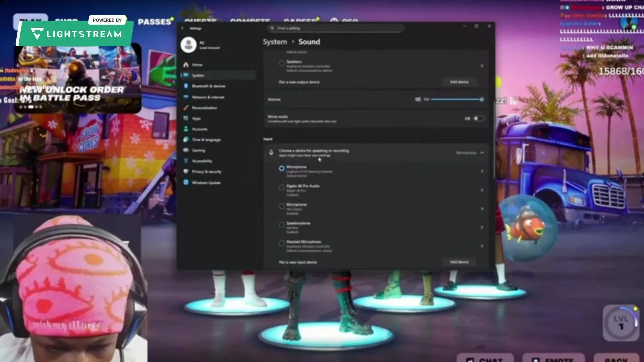This screenshot has width=644, height=362.
Task: Add device for new input device
Action: [x=459, y=262]
